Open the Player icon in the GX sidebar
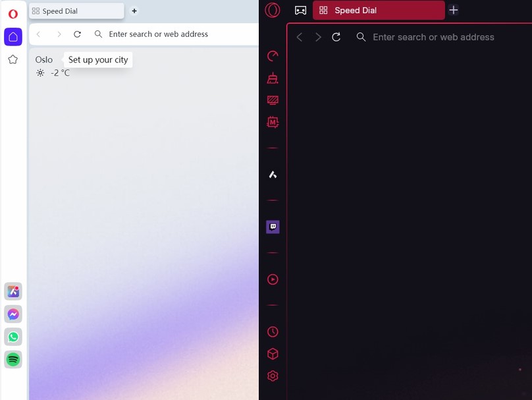Image resolution: width=532 pixels, height=400 pixels. click(273, 279)
